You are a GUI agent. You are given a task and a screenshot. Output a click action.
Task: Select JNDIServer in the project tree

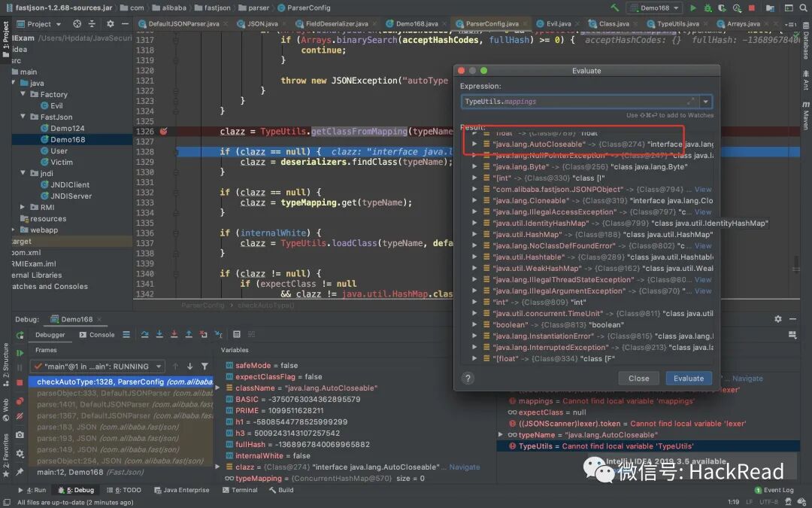[71, 196]
